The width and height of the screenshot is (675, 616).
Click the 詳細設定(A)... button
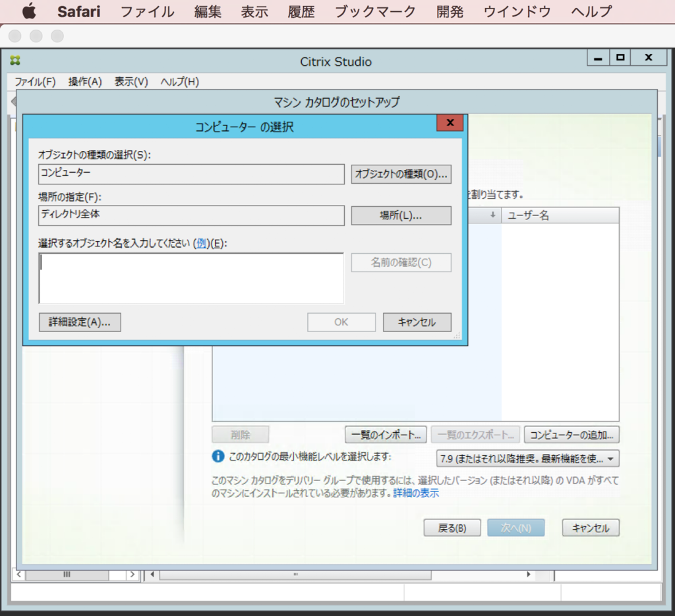[x=80, y=322]
